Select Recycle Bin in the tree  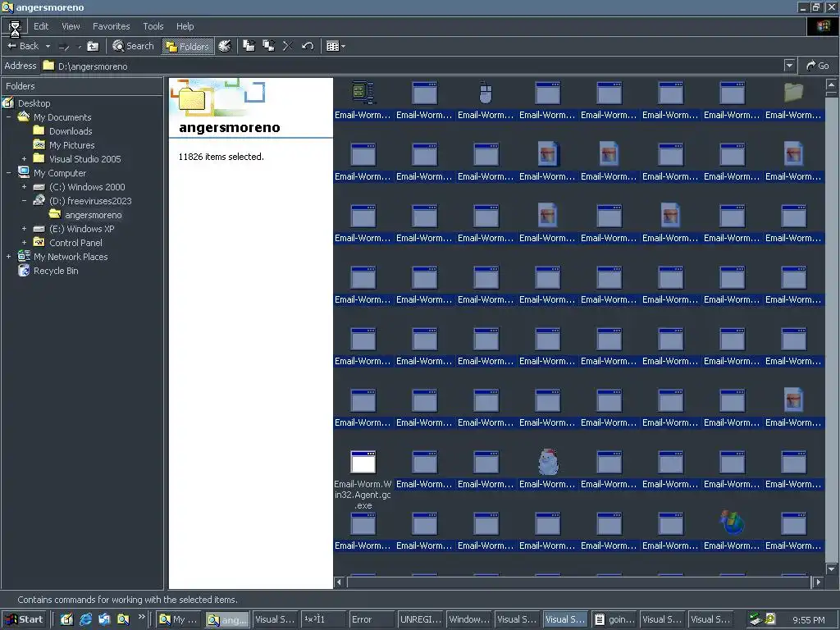coord(56,271)
